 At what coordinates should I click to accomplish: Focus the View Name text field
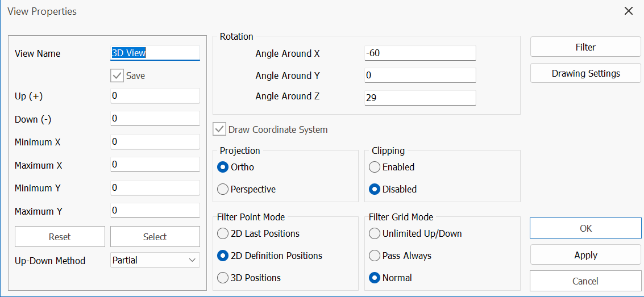pos(155,53)
